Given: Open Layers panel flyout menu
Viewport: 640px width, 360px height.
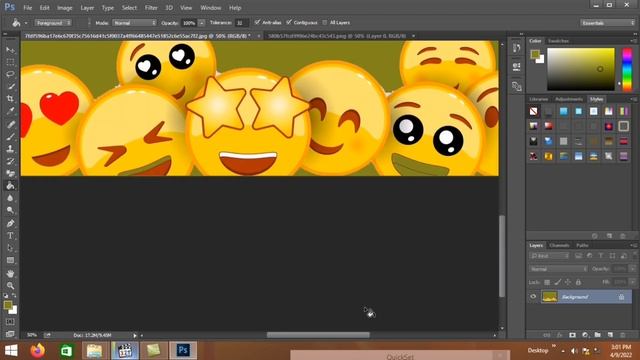Looking at the screenshot, I should point(633,245).
